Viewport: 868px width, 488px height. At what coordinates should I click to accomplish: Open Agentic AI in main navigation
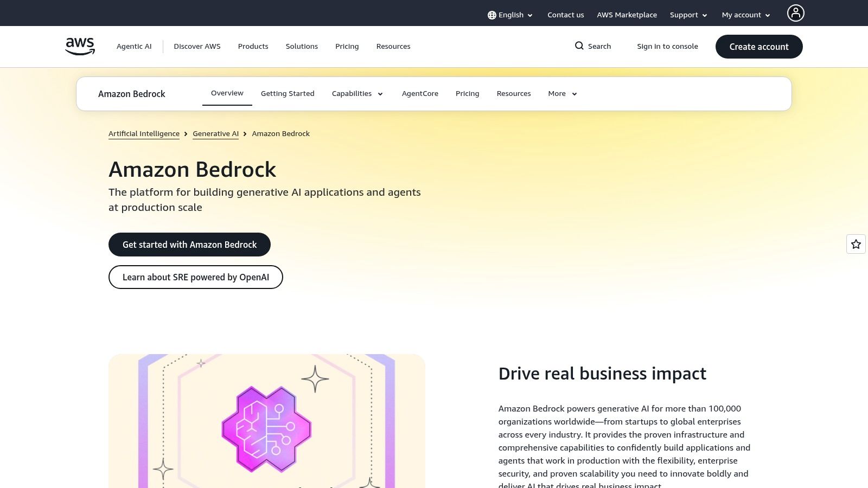click(134, 47)
